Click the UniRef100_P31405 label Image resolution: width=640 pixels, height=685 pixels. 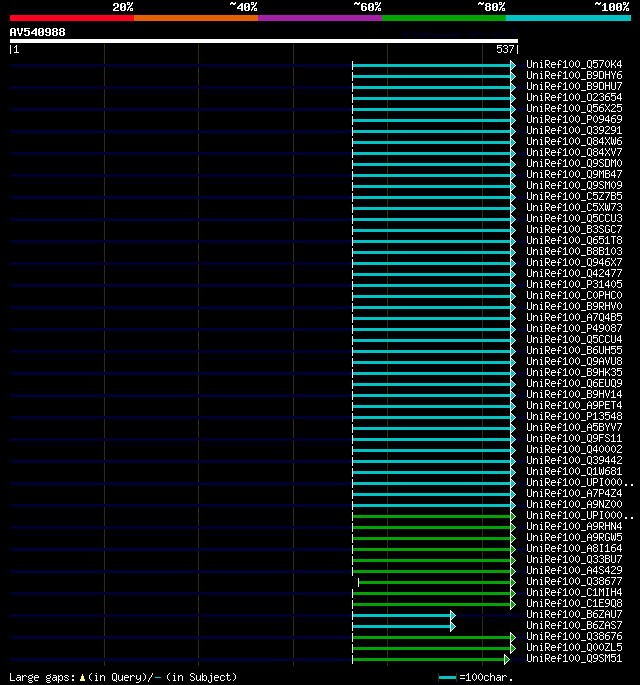[x=574, y=284]
